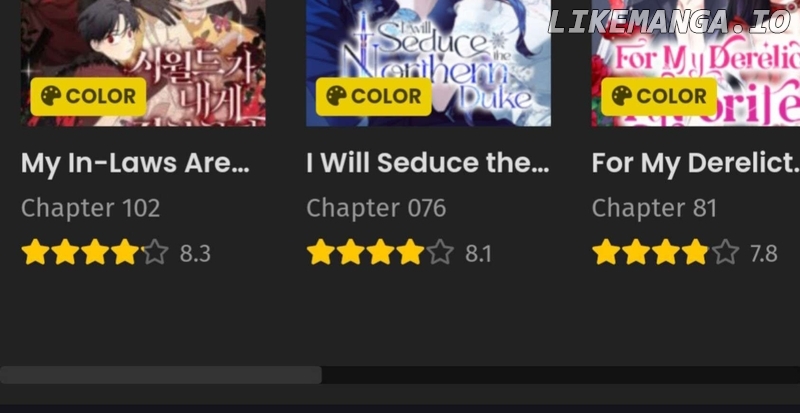
Task: Click first gold star under My In-Laws Are
Action: [35, 253]
